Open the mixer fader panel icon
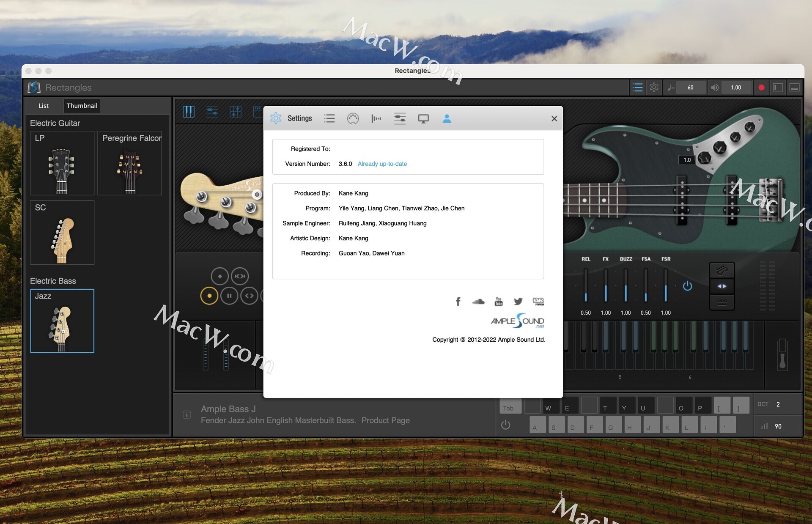This screenshot has height=524, width=812. pos(236,112)
